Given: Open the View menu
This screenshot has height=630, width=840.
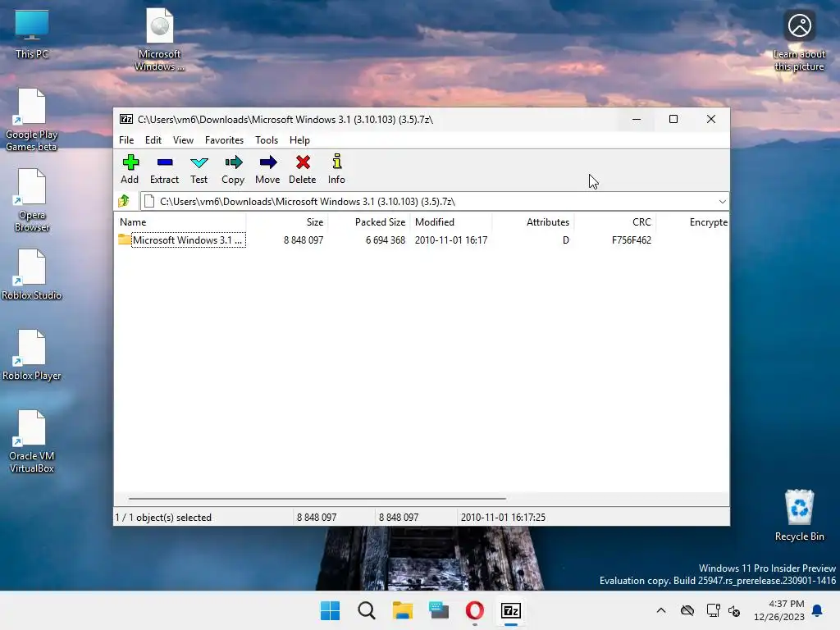Looking at the screenshot, I should click(x=183, y=140).
